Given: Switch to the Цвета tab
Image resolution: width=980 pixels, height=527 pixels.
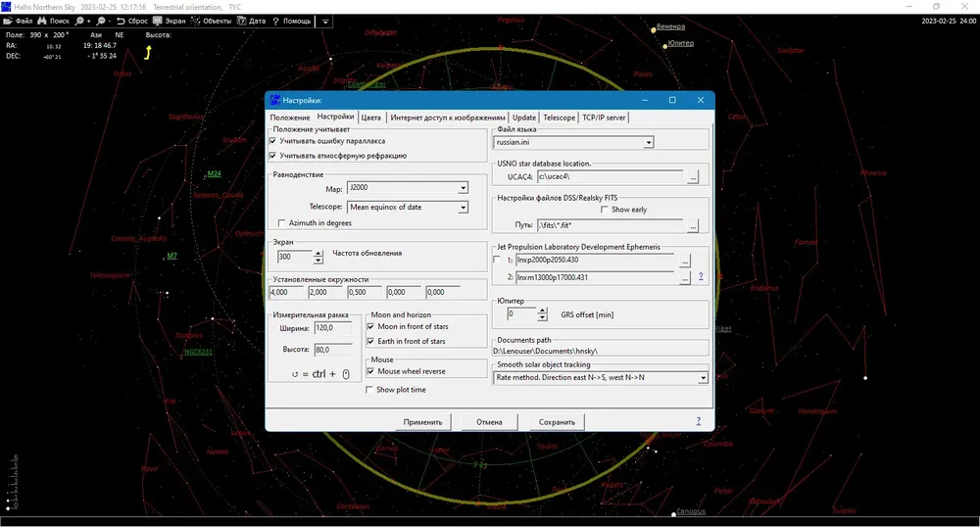Looking at the screenshot, I should point(370,118).
